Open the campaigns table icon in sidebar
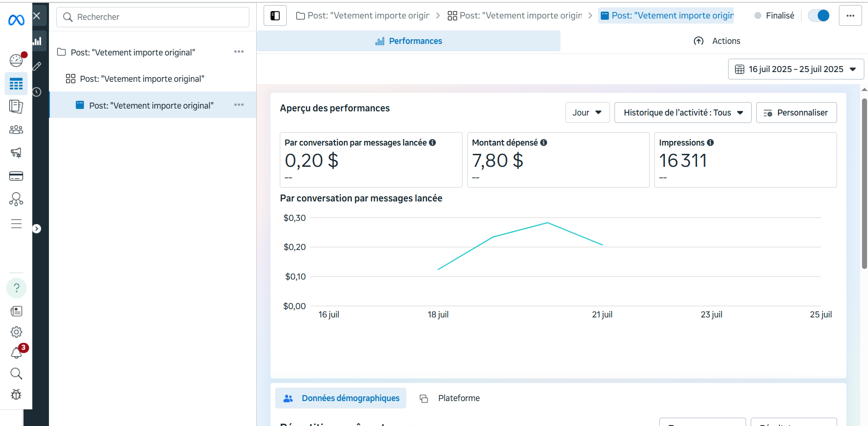The height and width of the screenshot is (426, 868). pos(16,84)
